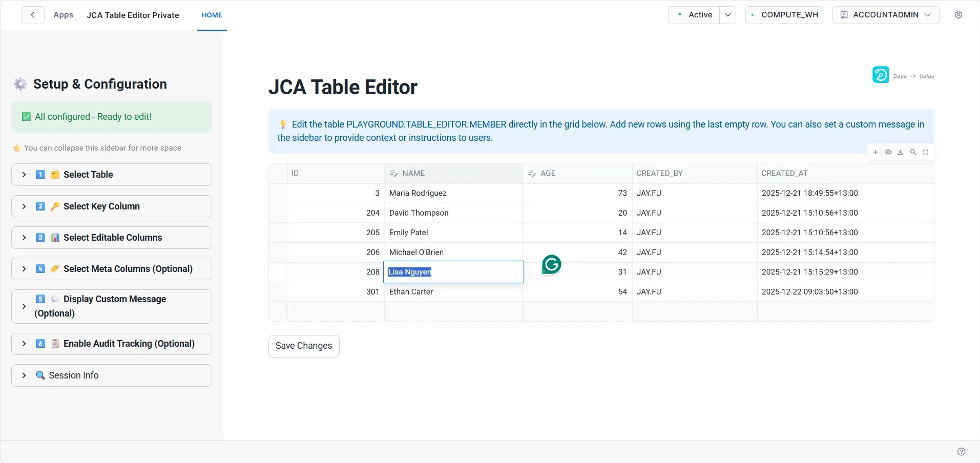This screenshot has width=980, height=463.
Task: Download the table data as CSV
Action: click(901, 152)
